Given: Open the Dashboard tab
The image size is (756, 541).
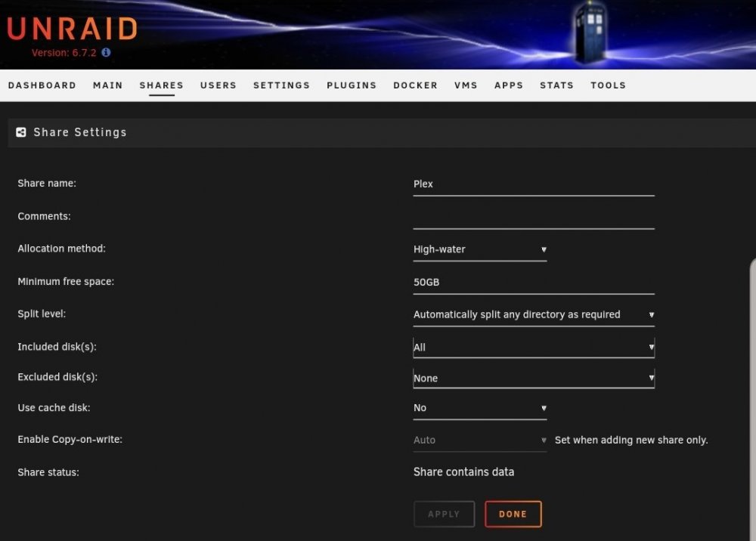Looking at the screenshot, I should pyautogui.click(x=42, y=85).
